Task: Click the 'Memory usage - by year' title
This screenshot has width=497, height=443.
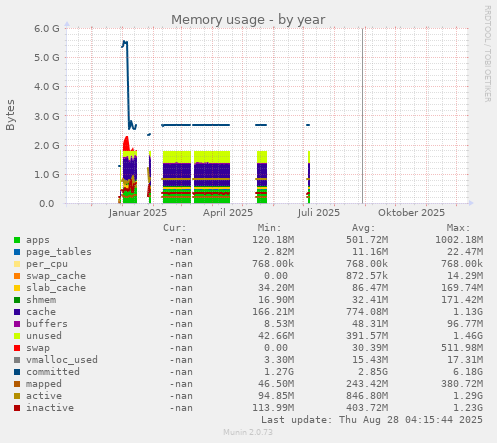Action: click(x=248, y=20)
